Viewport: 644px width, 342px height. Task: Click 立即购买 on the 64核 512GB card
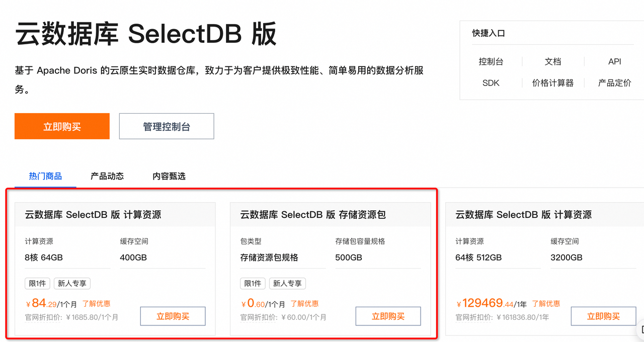pos(603,316)
